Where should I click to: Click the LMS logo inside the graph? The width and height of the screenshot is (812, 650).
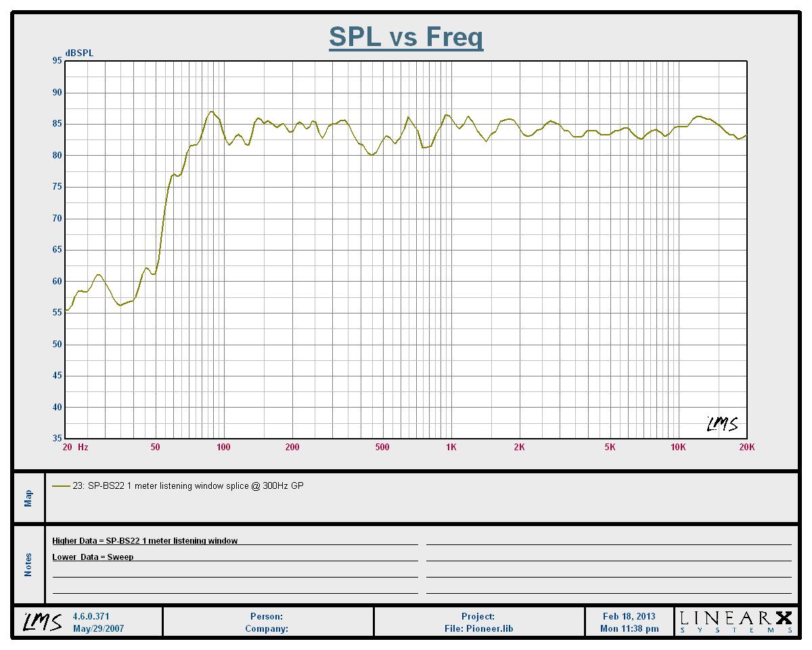(x=722, y=424)
